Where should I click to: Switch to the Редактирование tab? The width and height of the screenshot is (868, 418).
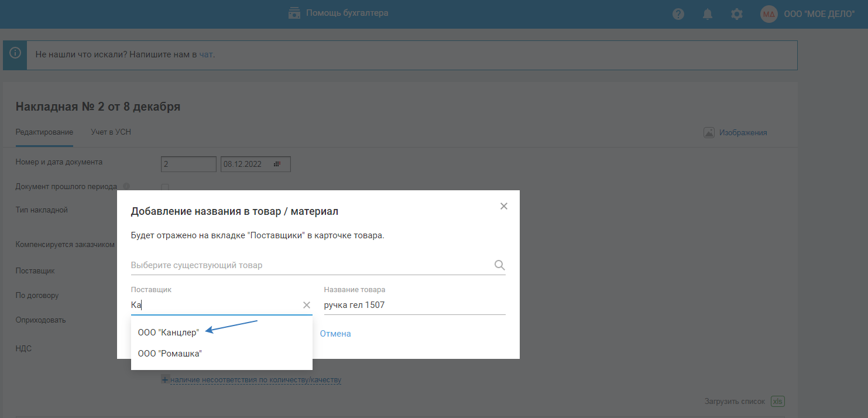44,132
